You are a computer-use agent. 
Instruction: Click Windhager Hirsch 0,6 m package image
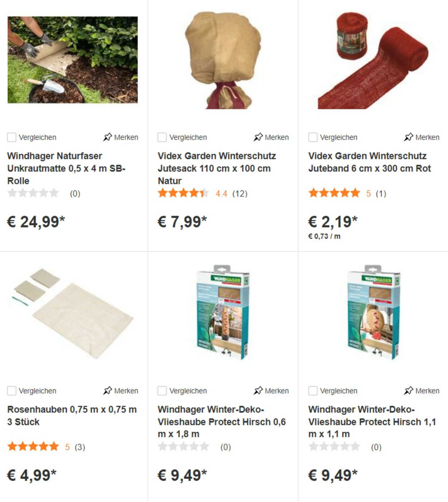tap(223, 312)
